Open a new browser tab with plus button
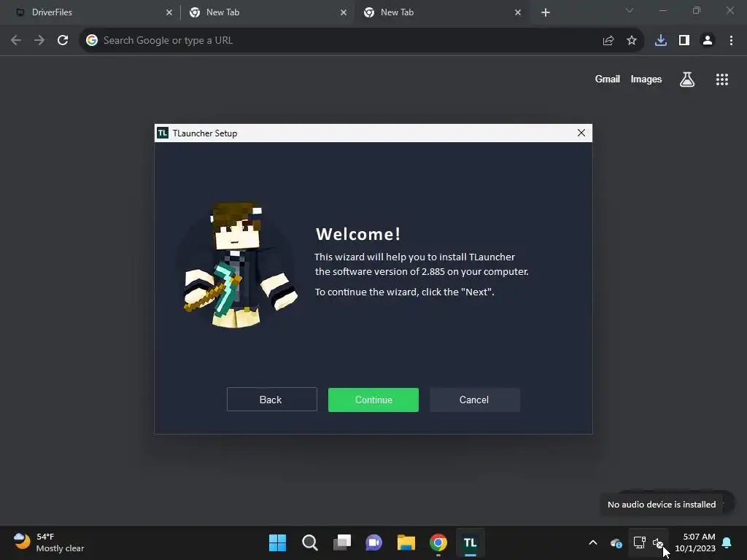Screen dimensions: 747x560 (x=546, y=12)
